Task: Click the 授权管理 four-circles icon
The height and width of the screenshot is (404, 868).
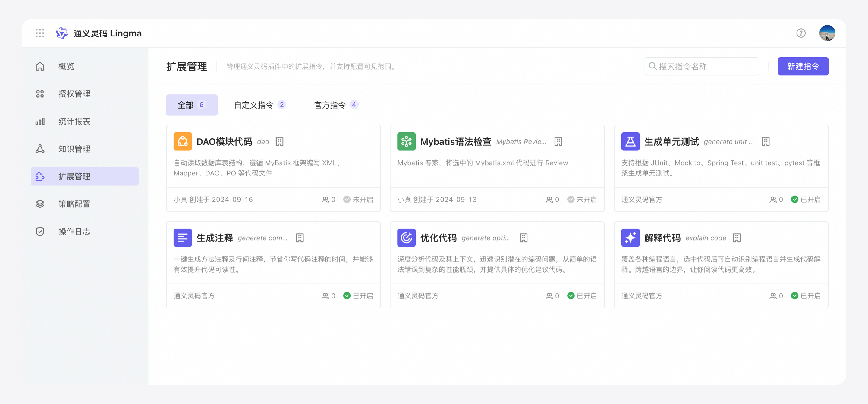Action: point(40,94)
